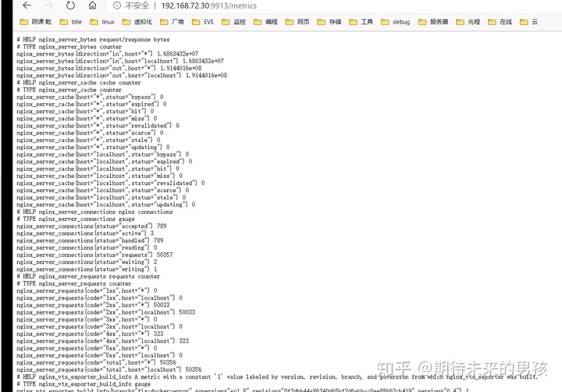Click requests code 3xx host localhost line
Image resolution: width=562 pixels, height=392 pixels.
(100, 326)
